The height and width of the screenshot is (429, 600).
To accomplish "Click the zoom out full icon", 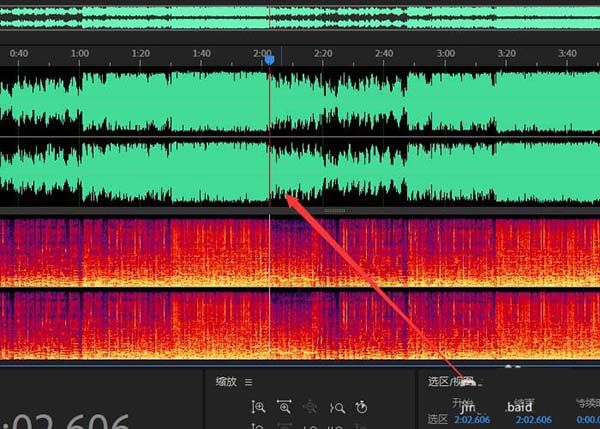I will pos(337,408).
